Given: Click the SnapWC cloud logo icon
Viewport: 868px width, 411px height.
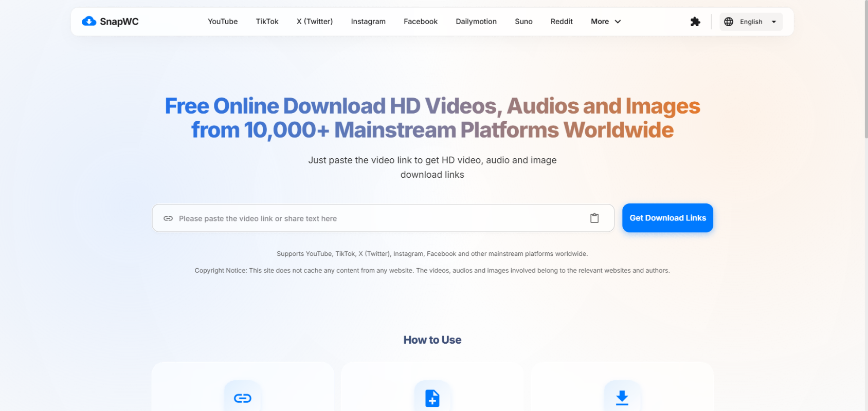Looking at the screenshot, I should tap(89, 21).
